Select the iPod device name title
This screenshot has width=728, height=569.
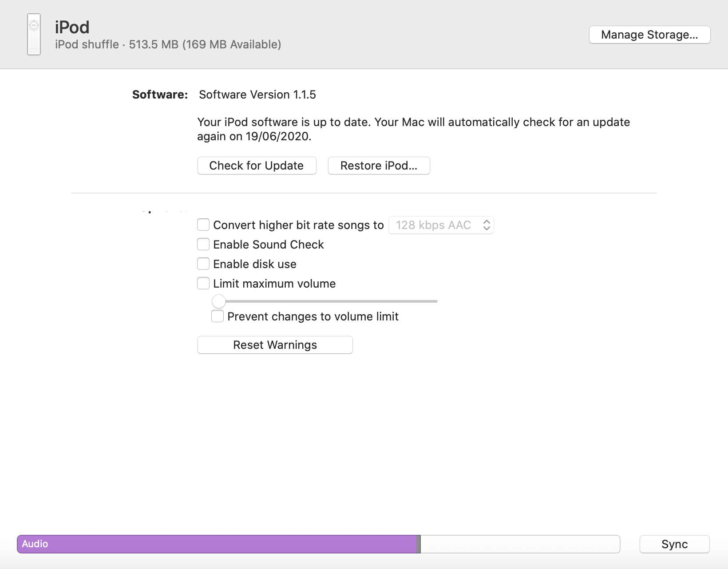tap(72, 27)
